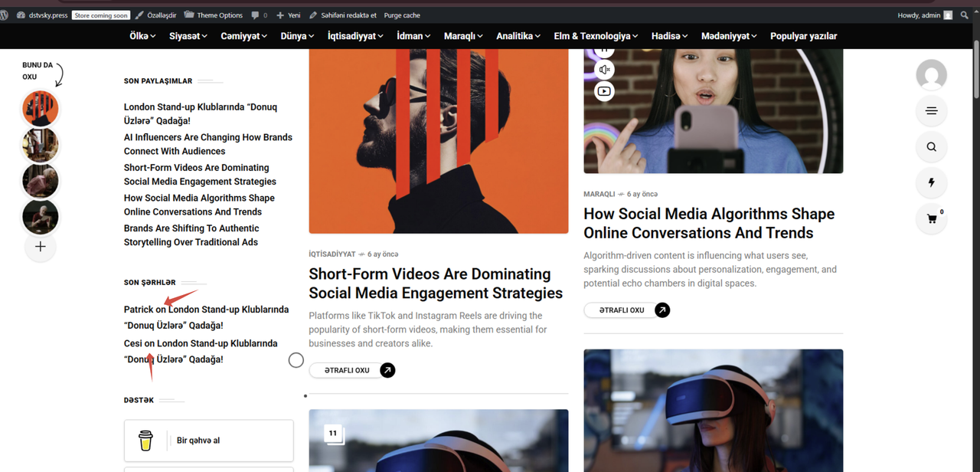Open the VR headset image in right column
The height and width of the screenshot is (472, 980).
(714, 411)
